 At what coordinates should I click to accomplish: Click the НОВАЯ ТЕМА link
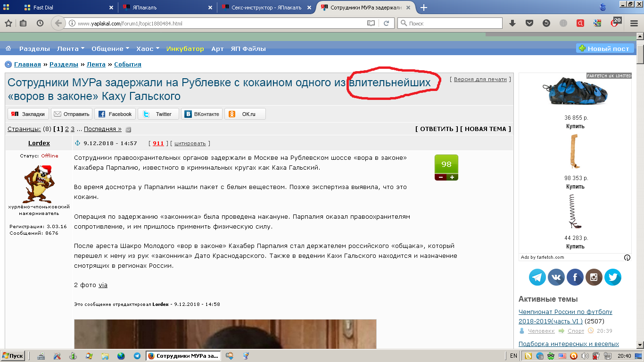coord(486,129)
